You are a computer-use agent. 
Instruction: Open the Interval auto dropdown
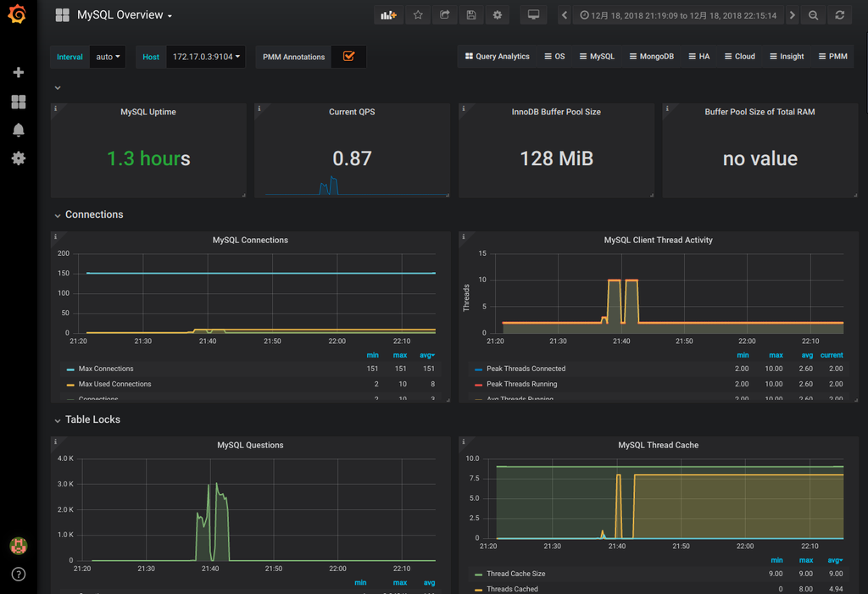[108, 57]
